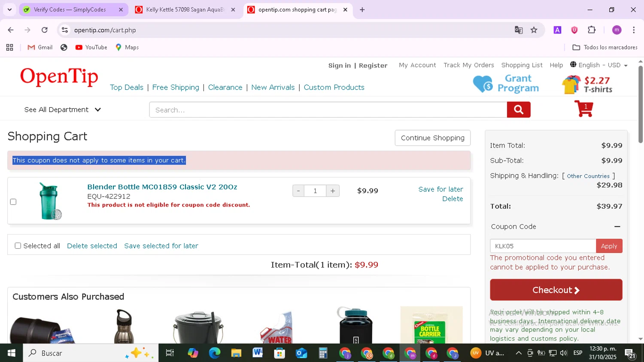The width and height of the screenshot is (644, 362).
Task: Click Save selected for later link
Action: pos(161,246)
